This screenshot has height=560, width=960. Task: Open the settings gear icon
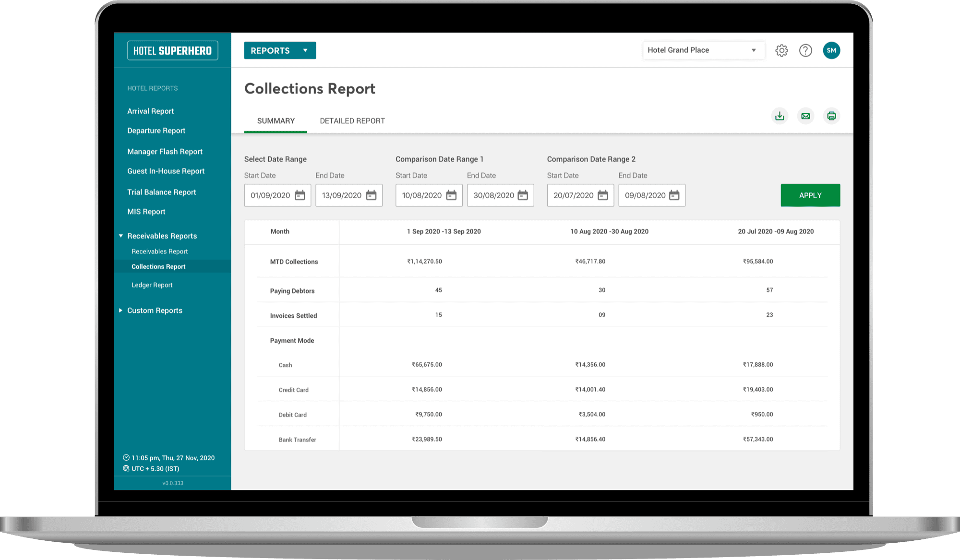pyautogui.click(x=781, y=50)
